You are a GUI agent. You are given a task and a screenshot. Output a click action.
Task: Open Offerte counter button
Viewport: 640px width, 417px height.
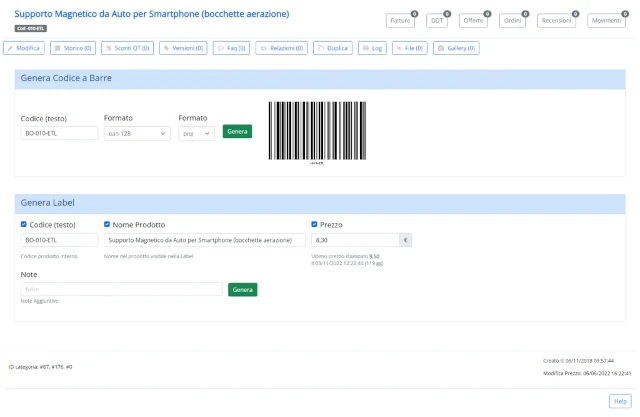473,21
